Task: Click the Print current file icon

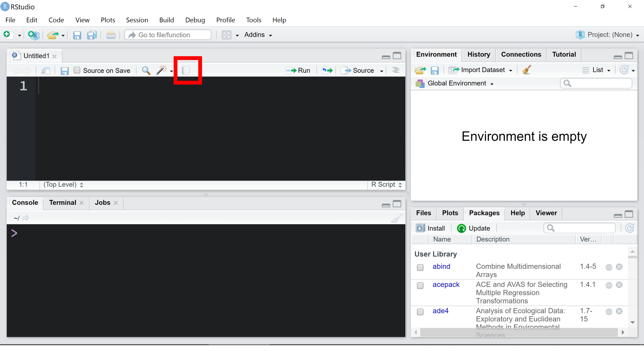Action: (111, 35)
